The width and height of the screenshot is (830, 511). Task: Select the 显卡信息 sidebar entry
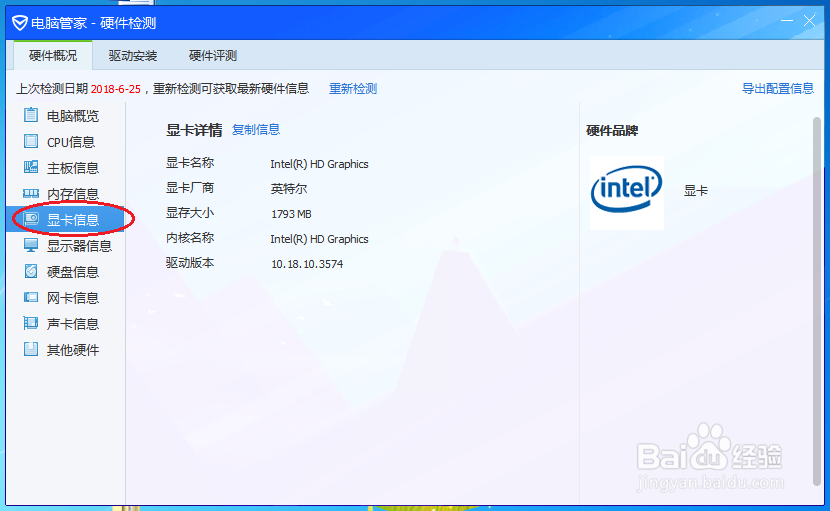(x=65, y=219)
